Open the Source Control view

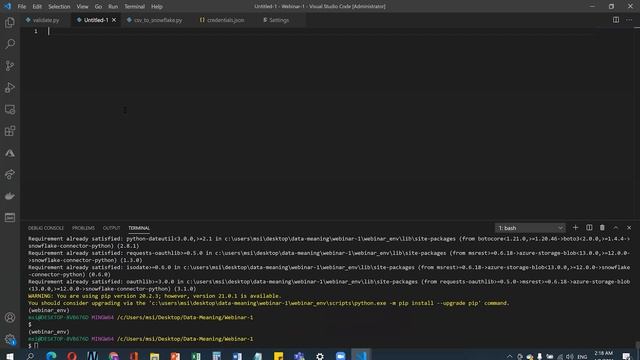click(10, 66)
